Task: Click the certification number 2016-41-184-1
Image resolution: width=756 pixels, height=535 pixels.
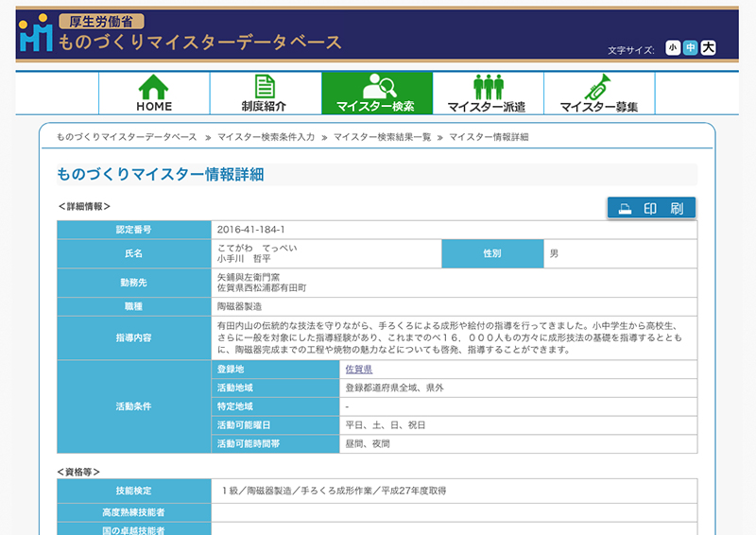Action: click(x=250, y=230)
